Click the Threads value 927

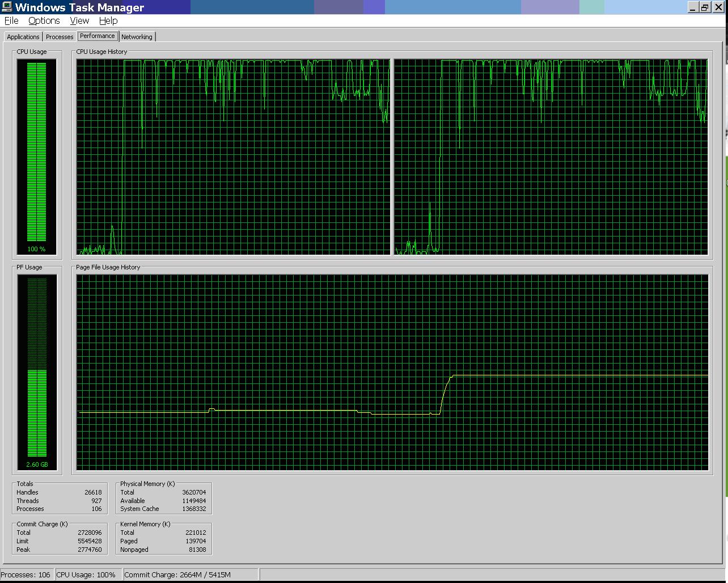tap(96, 501)
